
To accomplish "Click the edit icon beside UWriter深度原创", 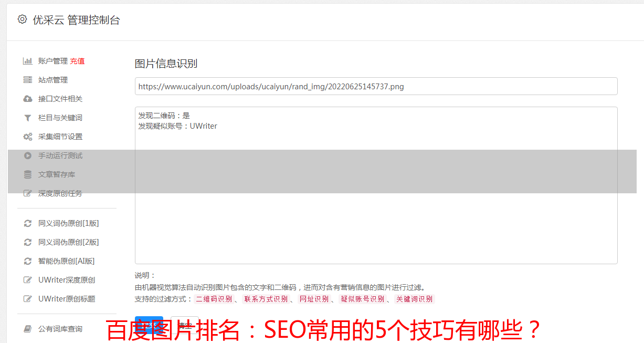I will (x=28, y=280).
